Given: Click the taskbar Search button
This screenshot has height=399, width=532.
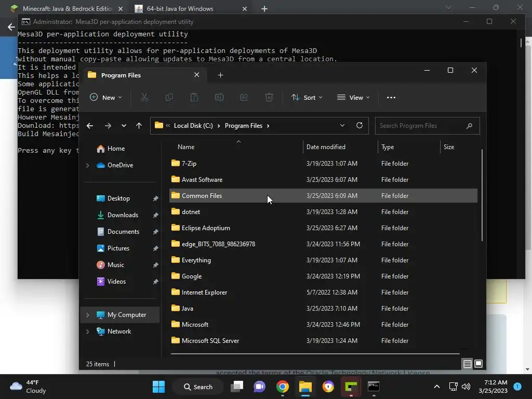Looking at the screenshot, I should pos(198,387).
